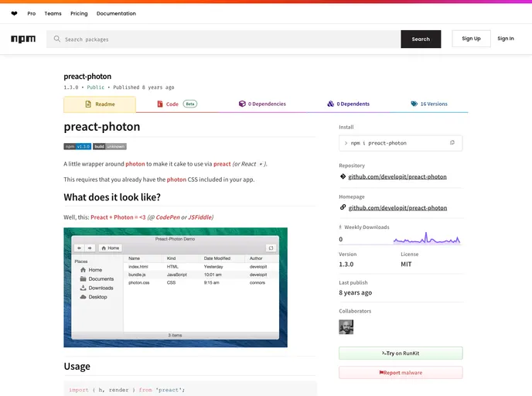This screenshot has width=532, height=396.
Task: Open the preact link in description
Action: 222,164
